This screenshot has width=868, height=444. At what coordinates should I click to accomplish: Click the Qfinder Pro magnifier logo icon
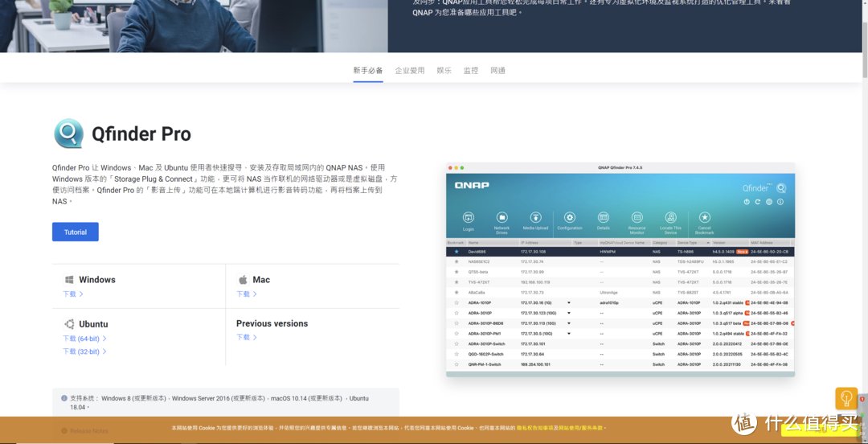68,134
